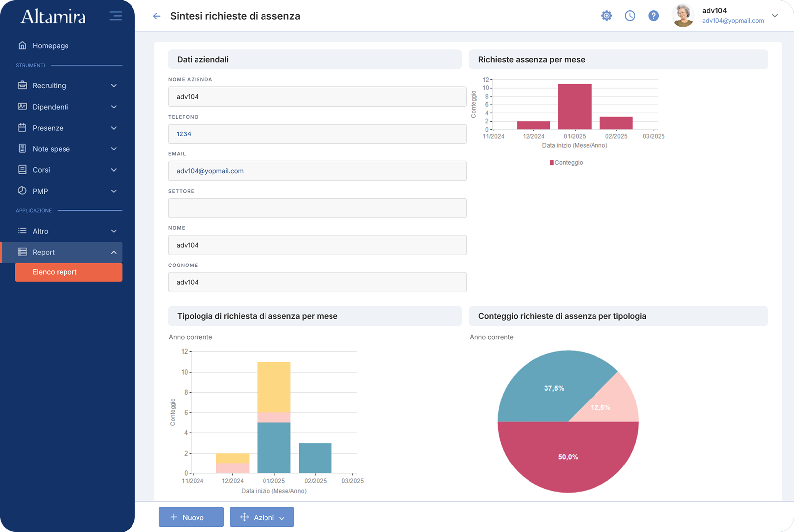Open the history clock icon near settings

pos(630,15)
